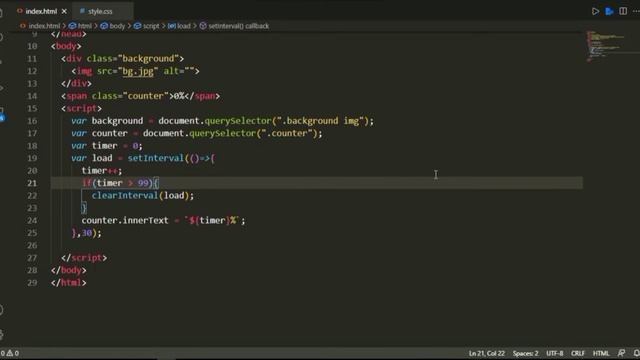Select html in the breadcrumb path

[84, 26]
